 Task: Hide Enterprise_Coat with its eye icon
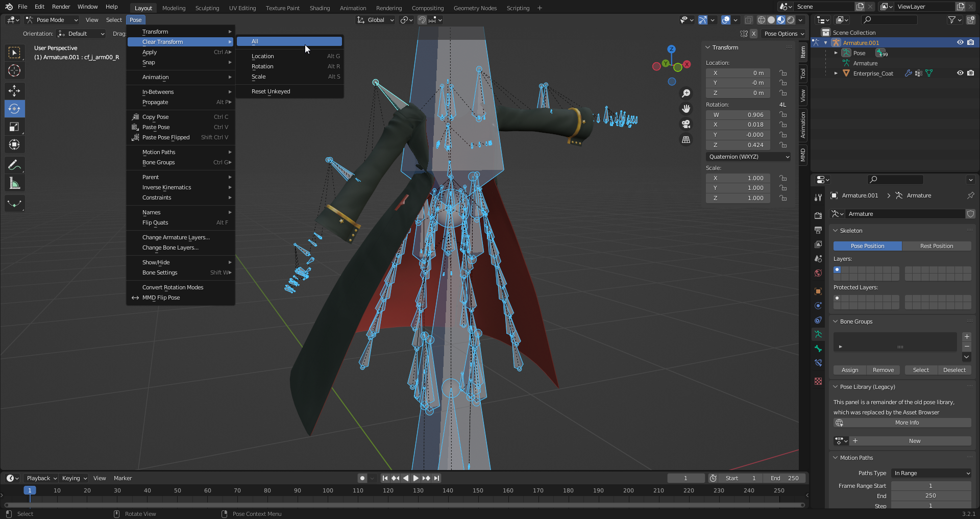click(x=960, y=73)
